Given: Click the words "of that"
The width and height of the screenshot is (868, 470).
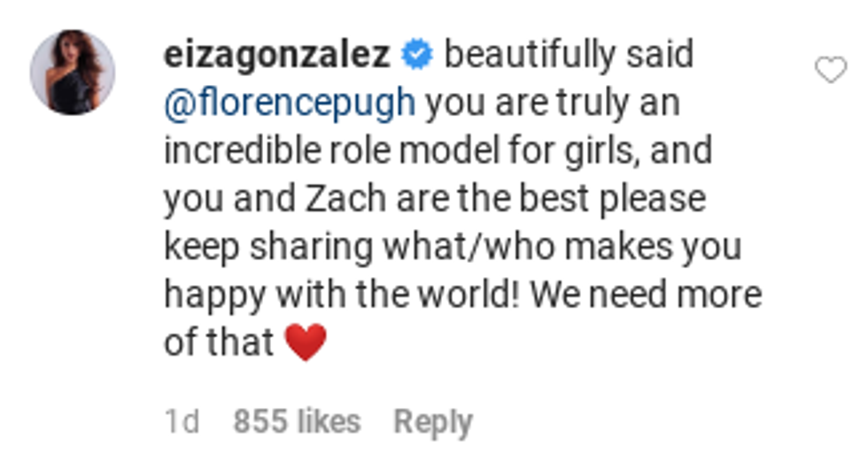Looking at the screenshot, I should click(x=218, y=343).
